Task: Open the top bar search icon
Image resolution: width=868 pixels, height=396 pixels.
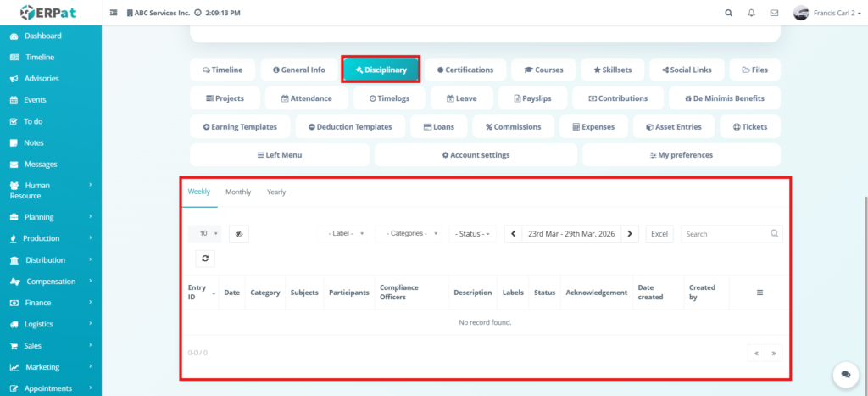Action: click(728, 13)
